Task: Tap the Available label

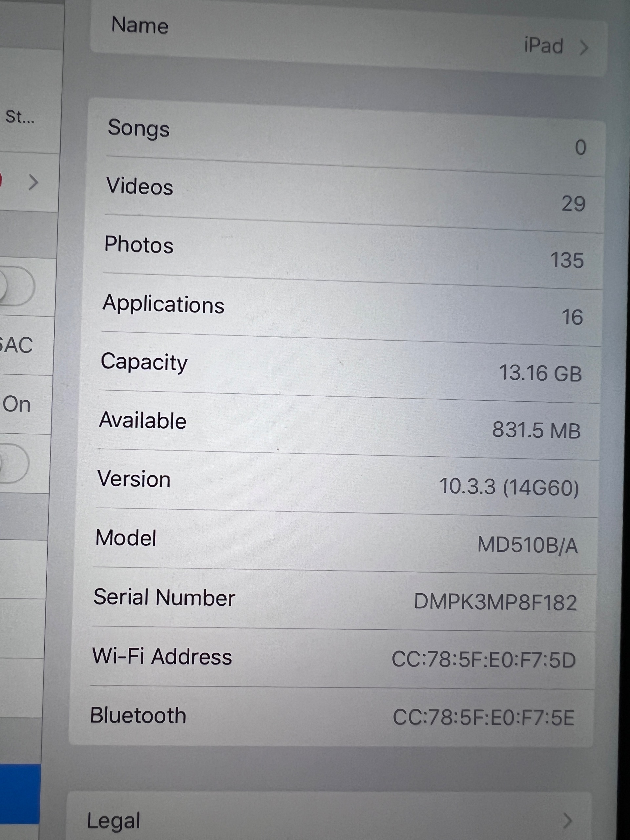Action: pos(142,420)
